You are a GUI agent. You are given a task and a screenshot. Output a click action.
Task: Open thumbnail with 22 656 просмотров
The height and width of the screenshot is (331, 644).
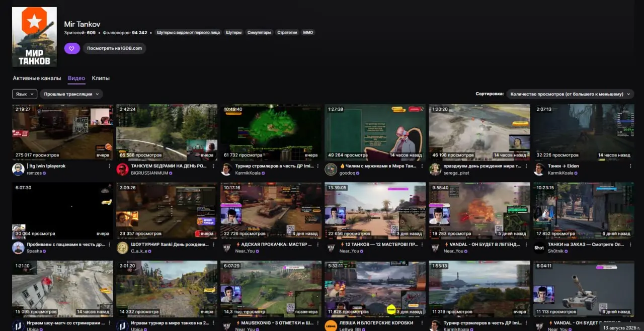[x=375, y=211]
